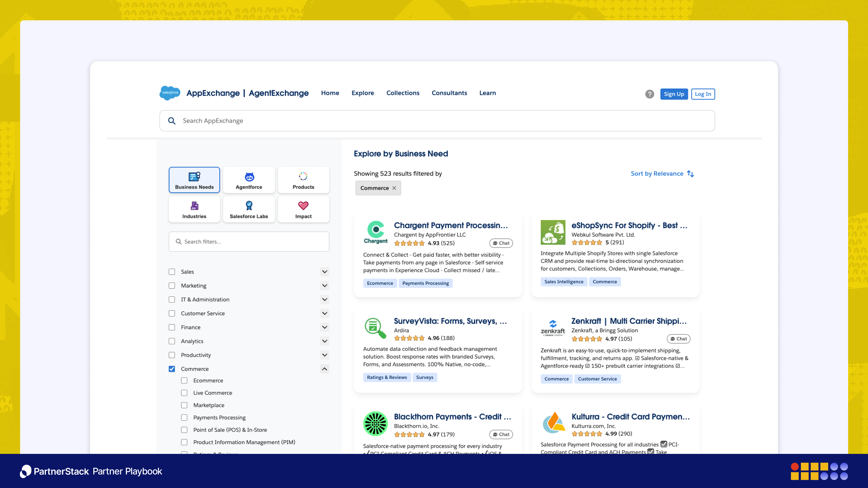Screen dimensions: 868x488
Task: Go to the Home nav item
Action: point(330,93)
